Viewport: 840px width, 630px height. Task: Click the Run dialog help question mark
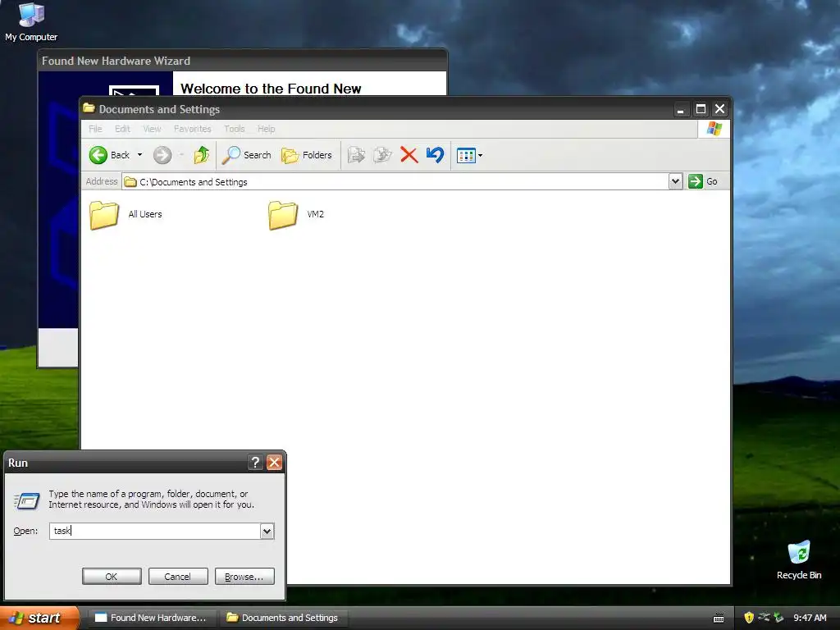(x=256, y=463)
